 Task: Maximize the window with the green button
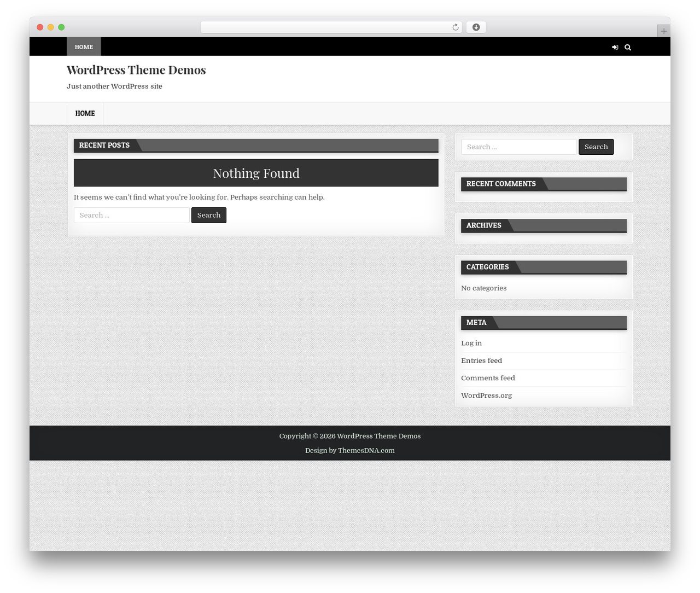coord(61,27)
